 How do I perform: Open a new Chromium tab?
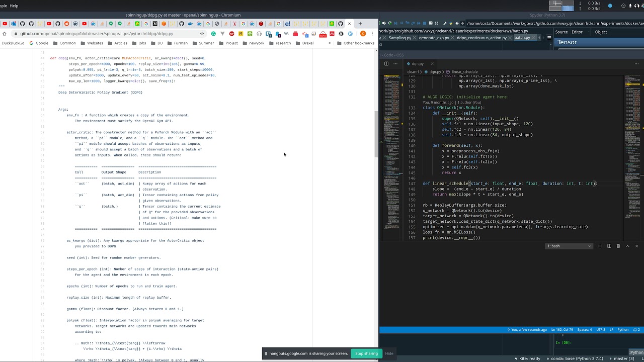(x=360, y=24)
